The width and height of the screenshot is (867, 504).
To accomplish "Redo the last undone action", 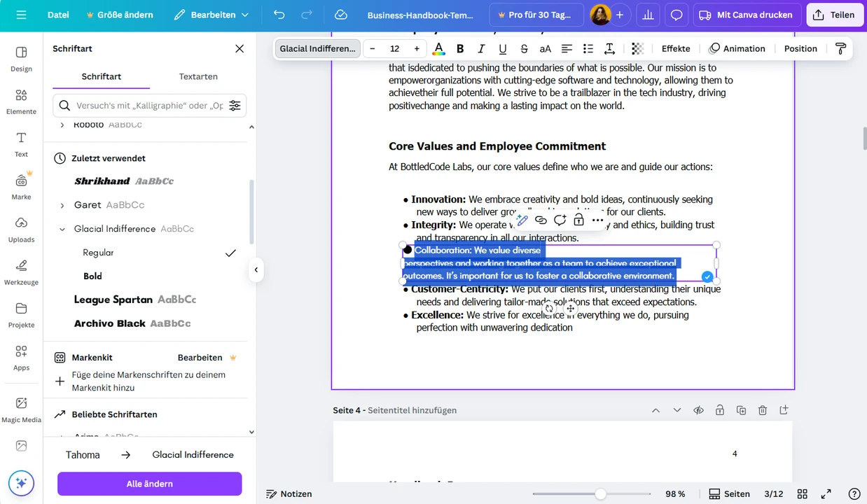I will tap(306, 15).
